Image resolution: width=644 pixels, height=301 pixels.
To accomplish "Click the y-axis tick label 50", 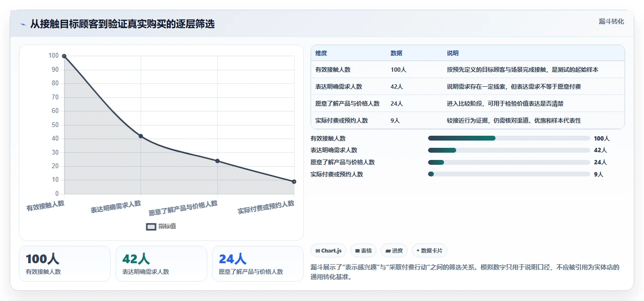I will (55, 125).
